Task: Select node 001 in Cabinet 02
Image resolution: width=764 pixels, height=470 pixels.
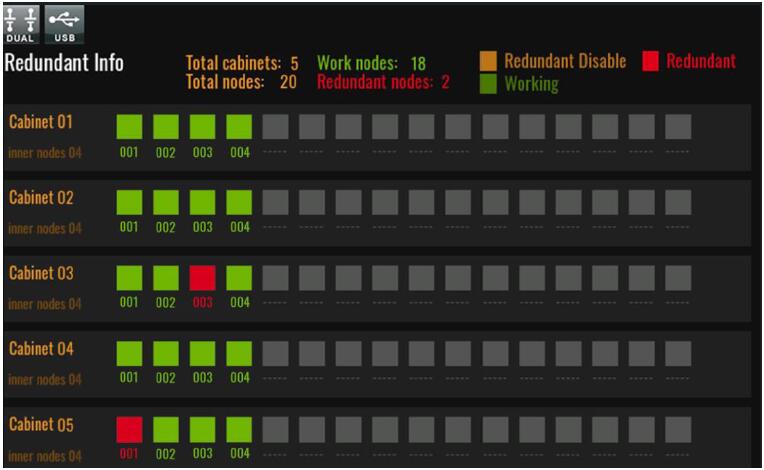Action: point(130,202)
